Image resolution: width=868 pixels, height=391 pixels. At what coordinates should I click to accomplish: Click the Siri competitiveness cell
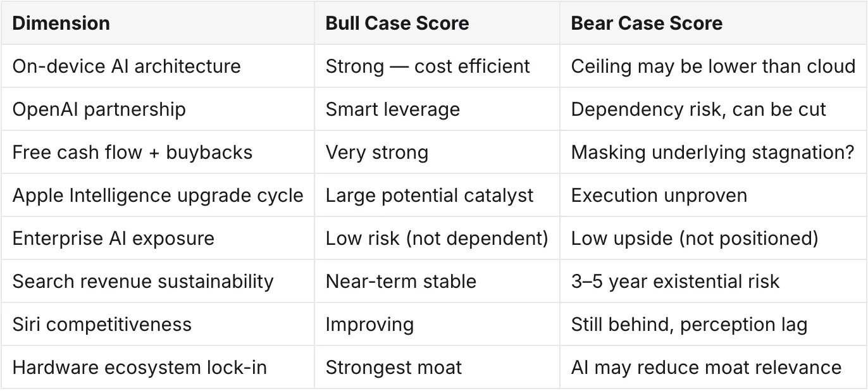pos(158,324)
